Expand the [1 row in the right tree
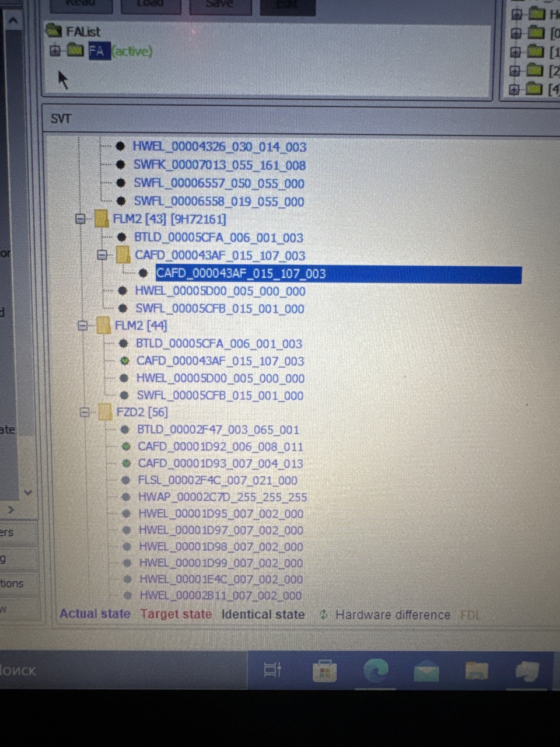The width and height of the screenshot is (560, 747). pos(515,52)
